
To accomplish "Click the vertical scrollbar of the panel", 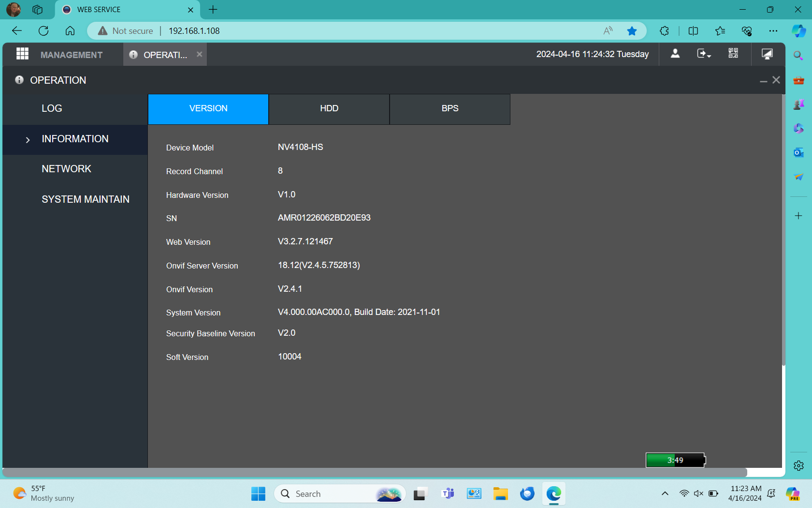I will coord(783,230).
